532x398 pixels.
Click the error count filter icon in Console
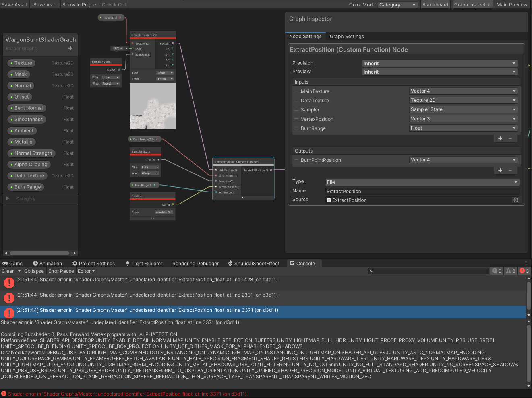524,271
